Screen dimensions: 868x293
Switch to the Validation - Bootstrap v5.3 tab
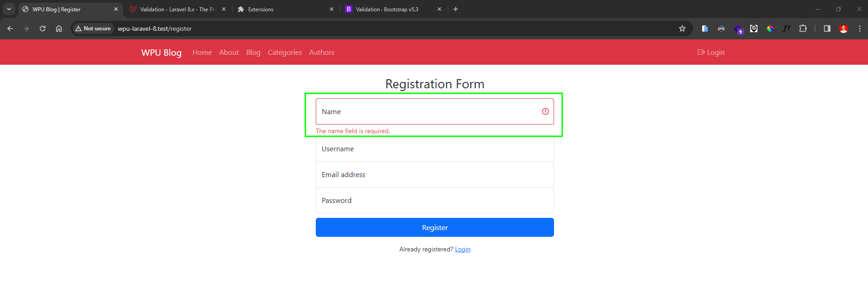387,9
